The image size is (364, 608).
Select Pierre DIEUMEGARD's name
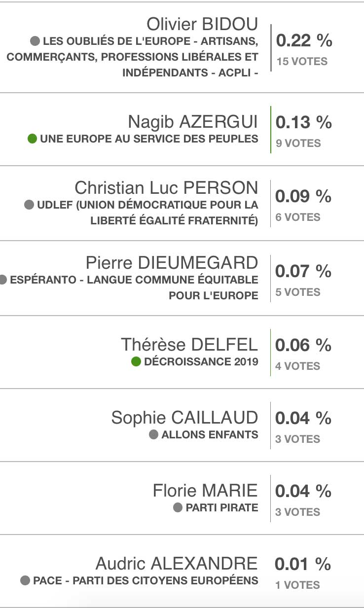click(172, 263)
